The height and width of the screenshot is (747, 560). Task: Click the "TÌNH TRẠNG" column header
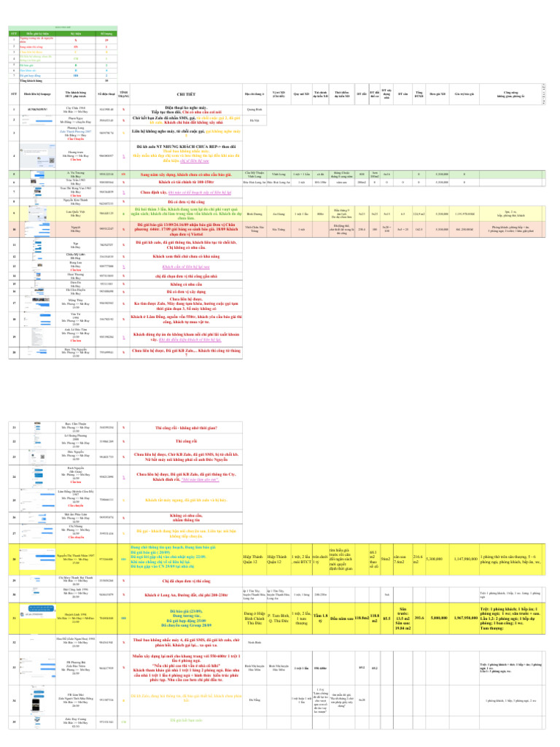pyautogui.click(x=124, y=94)
